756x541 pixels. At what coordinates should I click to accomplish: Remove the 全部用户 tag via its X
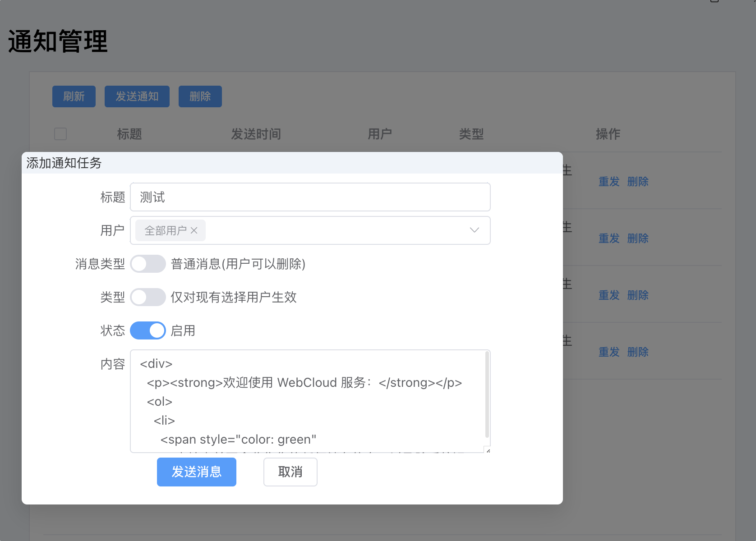point(194,230)
